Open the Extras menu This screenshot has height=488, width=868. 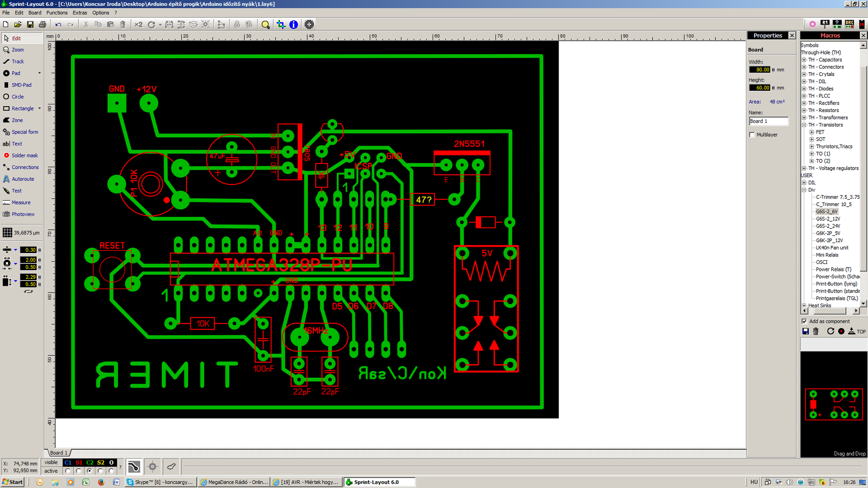[80, 13]
